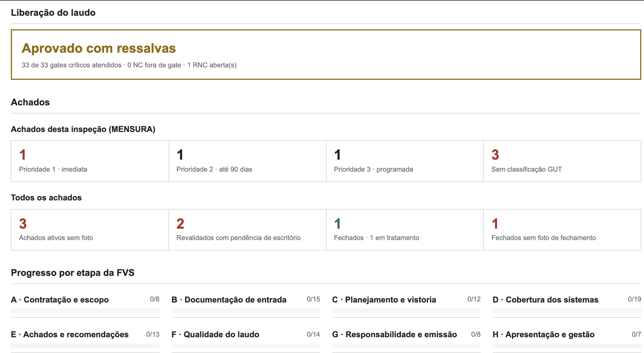Open 'Fechados sem foto de fechamento' card
The height and width of the screenshot is (353, 644).
point(562,230)
